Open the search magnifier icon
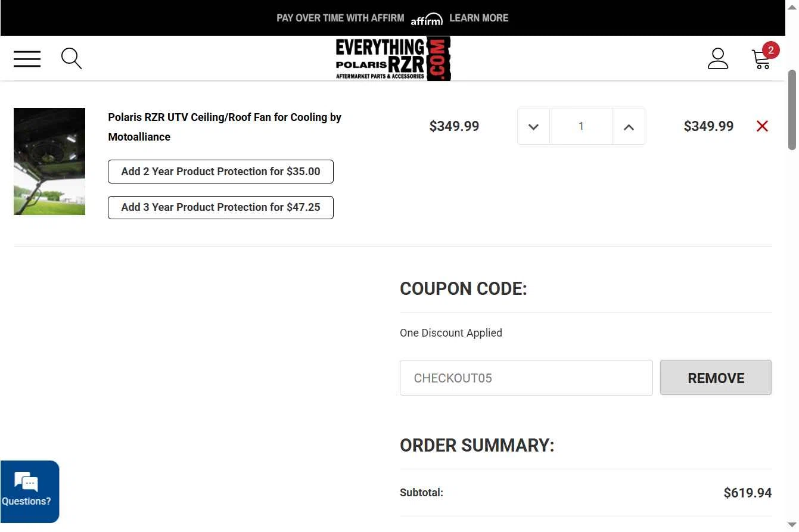The width and height of the screenshot is (799, 532). [x=71, y=58]
